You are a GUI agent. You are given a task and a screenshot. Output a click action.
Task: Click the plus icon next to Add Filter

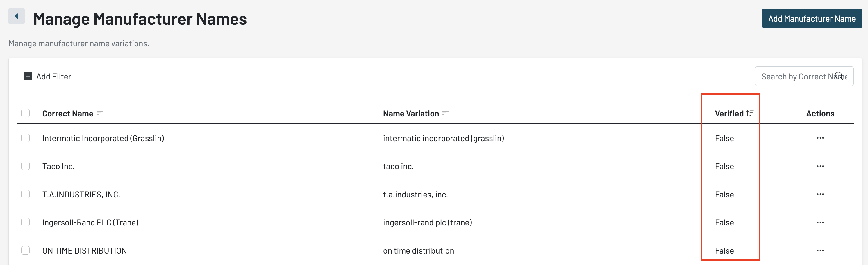tap(28, 76)
